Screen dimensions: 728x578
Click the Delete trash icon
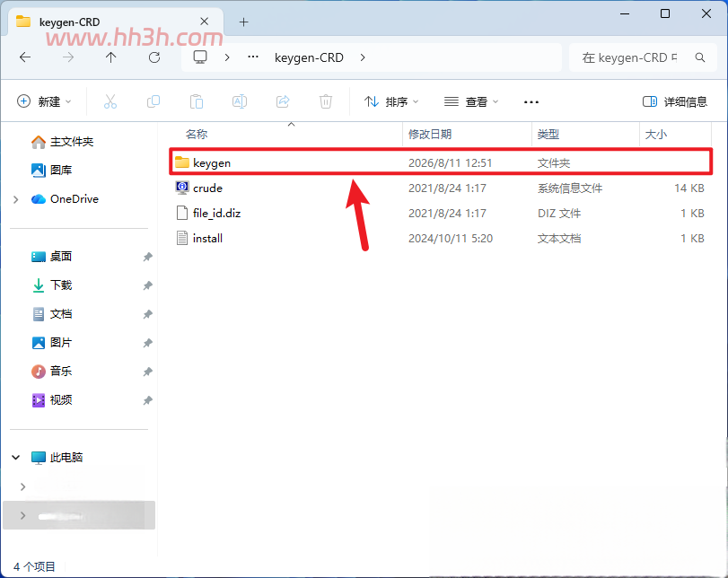pos(326,101)
